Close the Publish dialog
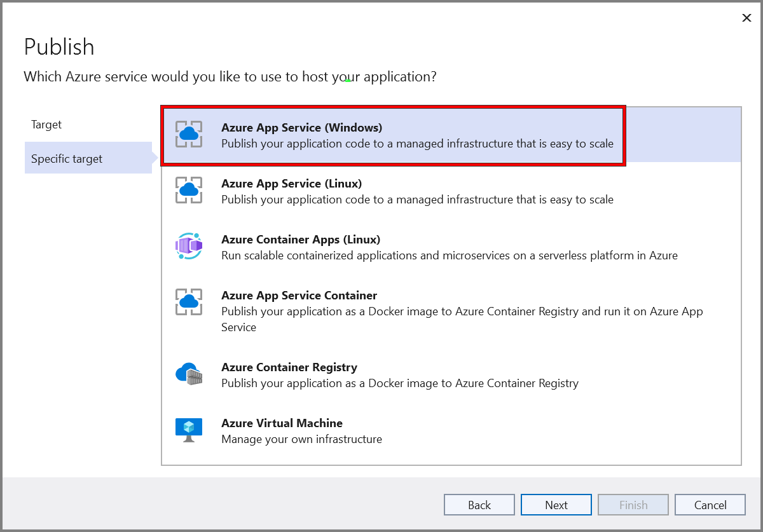 [x=746, y=18]
